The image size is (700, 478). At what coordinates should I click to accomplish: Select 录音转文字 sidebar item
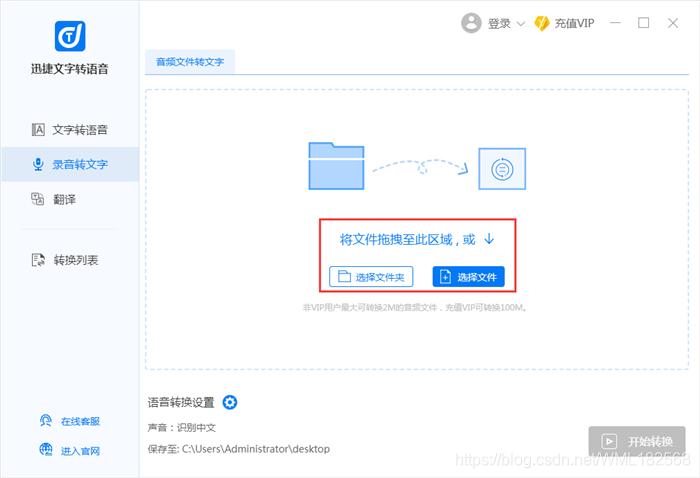70,164
